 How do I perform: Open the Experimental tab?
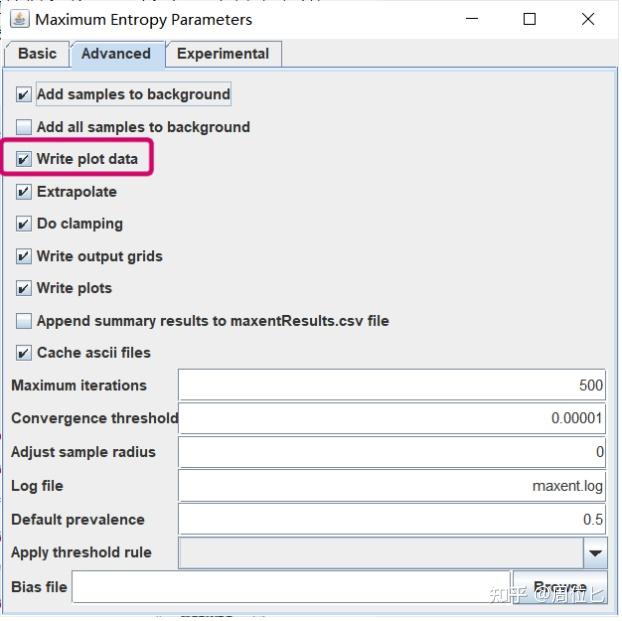pyautogui.click(x=223, y=54)
